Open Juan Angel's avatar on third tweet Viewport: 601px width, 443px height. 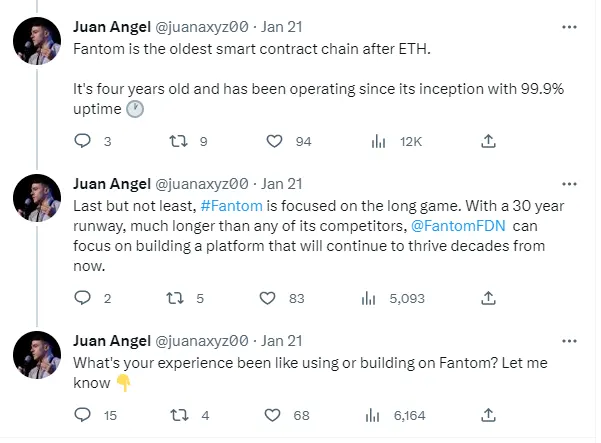point(37,355)
